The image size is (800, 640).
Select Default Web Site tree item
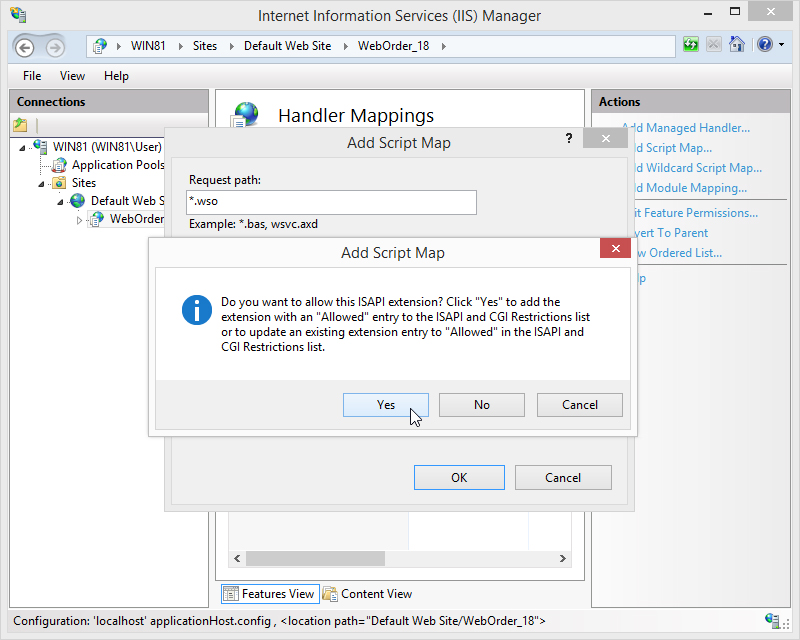(128, 201)
